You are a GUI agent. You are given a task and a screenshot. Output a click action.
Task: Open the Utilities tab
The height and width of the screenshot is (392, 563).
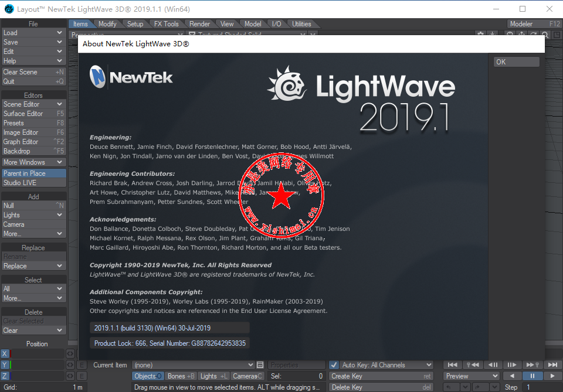(301, 23)
